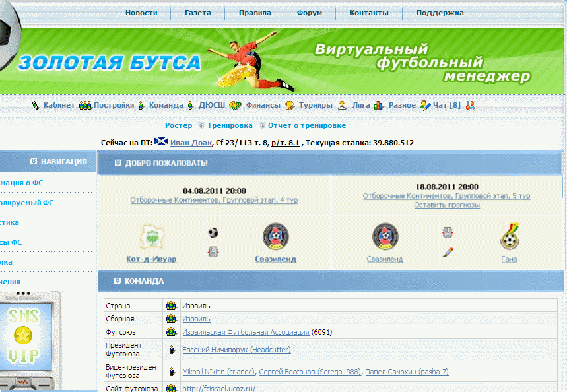Open the Форум top menu item
Viewport: 567px width, 392px height.
point(310,13)
